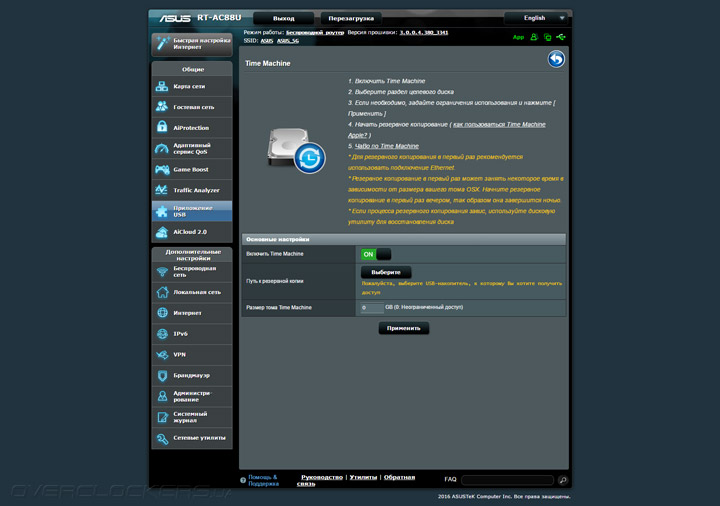The image size is (720, 506).
Task: Toggle the Time Machine ON switch
Action: [x=376, y=254]
